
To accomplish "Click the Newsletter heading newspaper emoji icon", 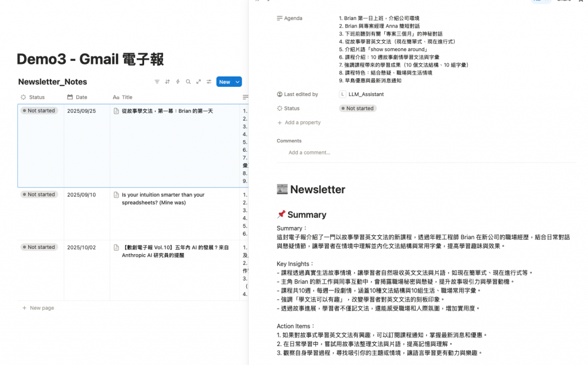I will 282,189.
